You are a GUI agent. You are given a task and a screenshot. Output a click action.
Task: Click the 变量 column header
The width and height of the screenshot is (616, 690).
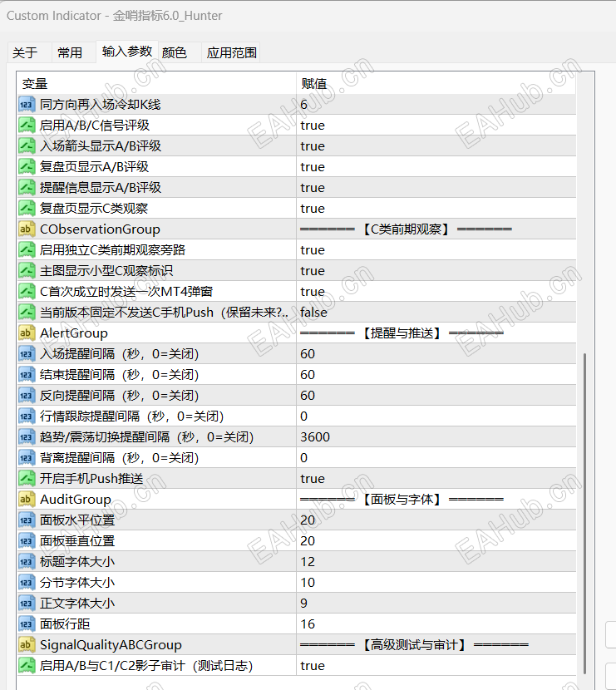pos(156,84)
